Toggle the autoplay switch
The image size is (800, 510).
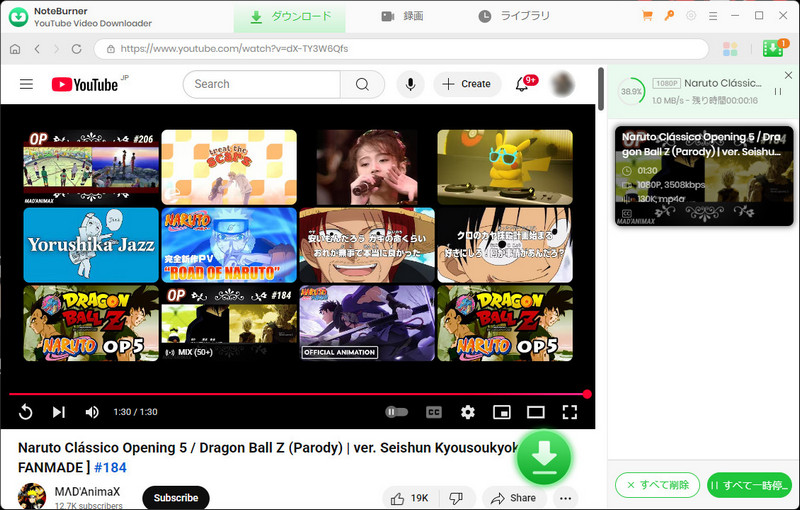[396, 412]
